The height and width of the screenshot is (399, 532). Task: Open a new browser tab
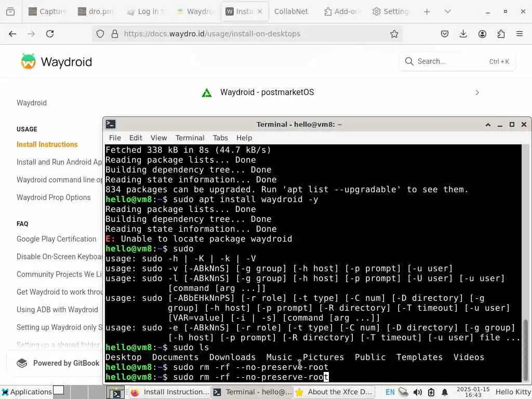point(427,11)
